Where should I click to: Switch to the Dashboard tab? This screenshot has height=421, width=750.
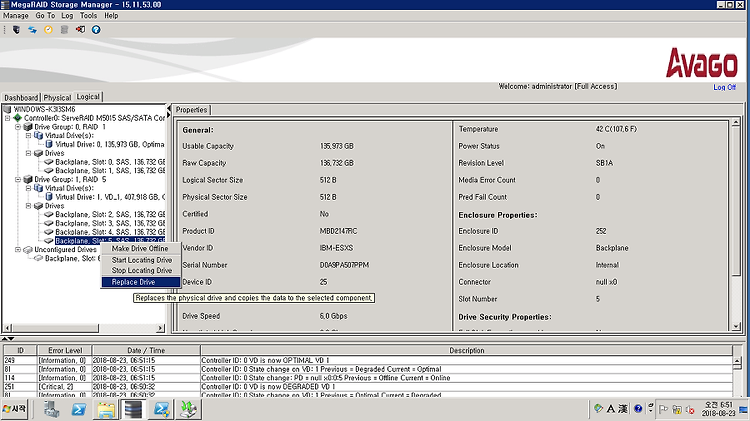(x=21, y=97)
